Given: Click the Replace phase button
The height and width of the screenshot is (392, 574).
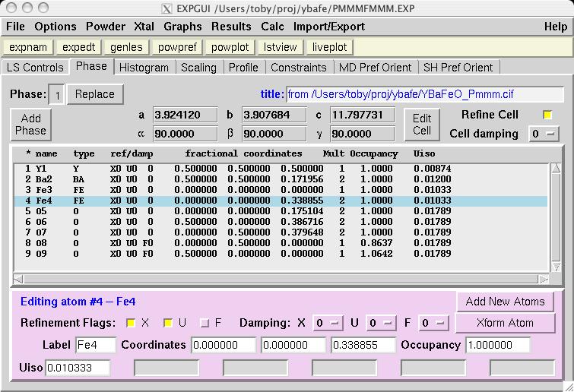Looking at the screenshot, I should [x=95, y=94].
